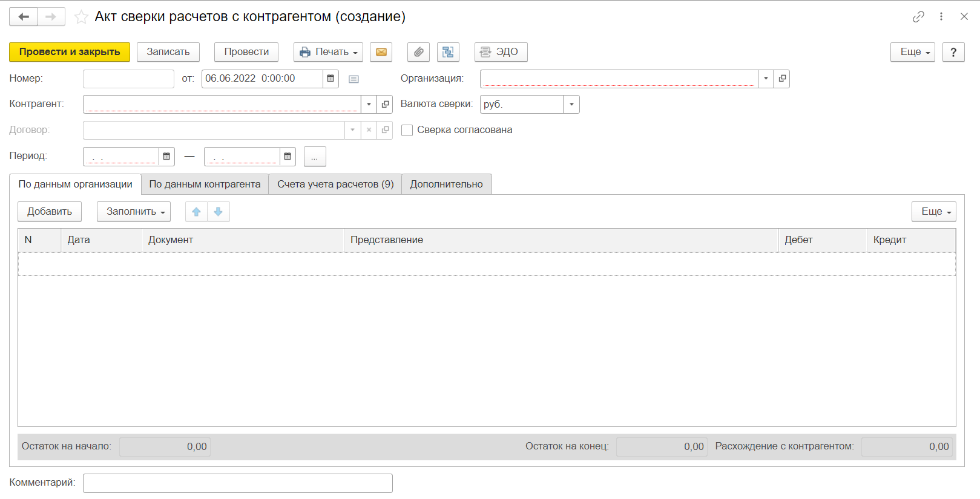Viewport: 980px width, 499px height.
Task: Copy link using the chain icon
Action: (918, 17)
